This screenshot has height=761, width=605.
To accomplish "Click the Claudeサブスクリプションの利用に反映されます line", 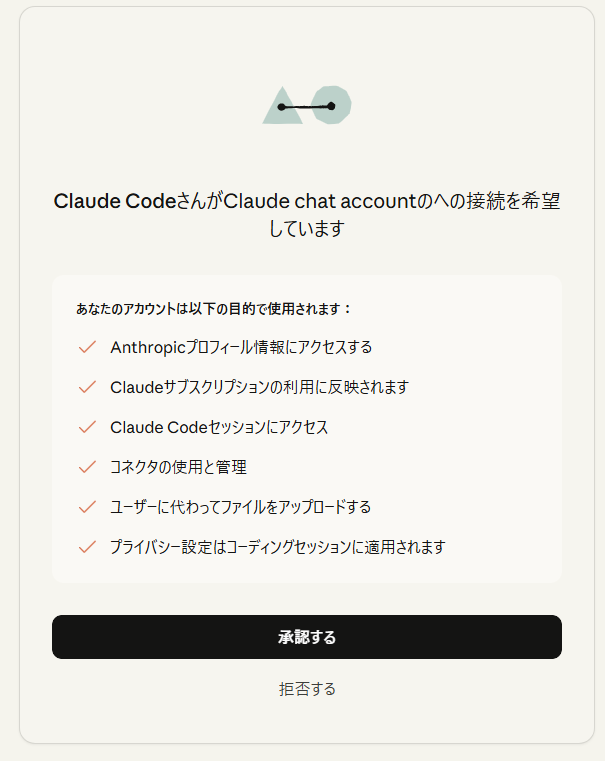I will 259,387.
